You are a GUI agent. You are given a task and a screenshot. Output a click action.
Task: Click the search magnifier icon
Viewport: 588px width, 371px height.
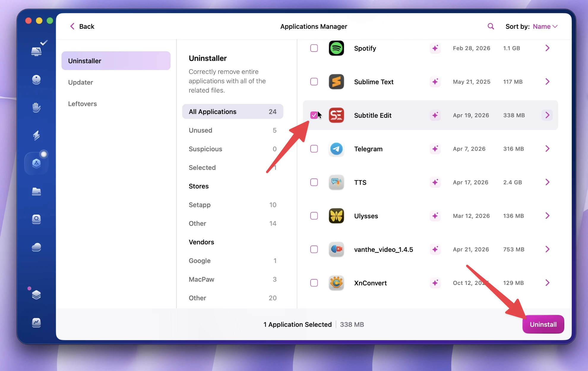click(491, 26)
